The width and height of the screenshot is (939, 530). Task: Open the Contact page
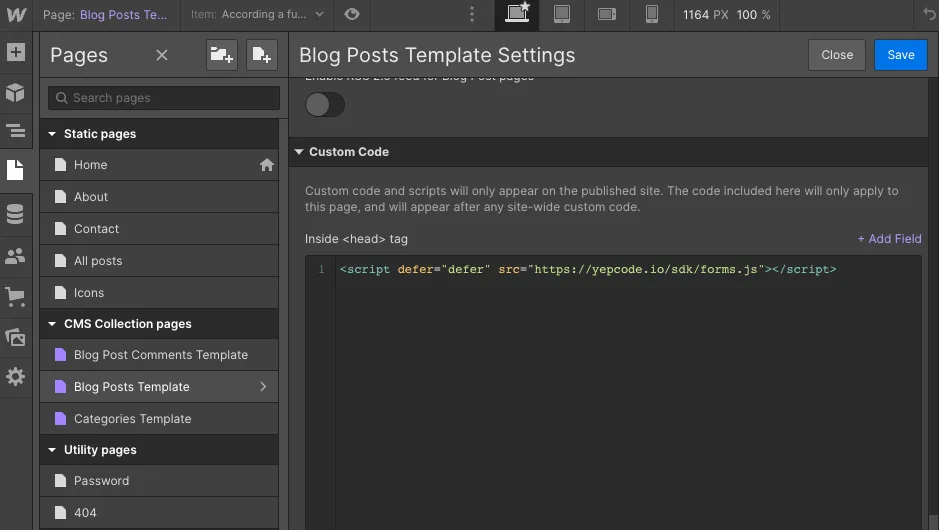coord(96,229)
